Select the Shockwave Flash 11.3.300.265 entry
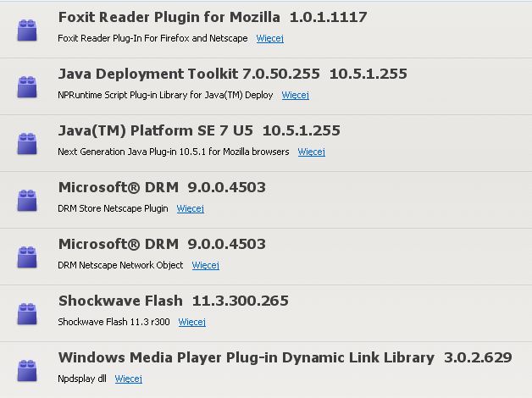The image size is (532, 398). [174, 301]
